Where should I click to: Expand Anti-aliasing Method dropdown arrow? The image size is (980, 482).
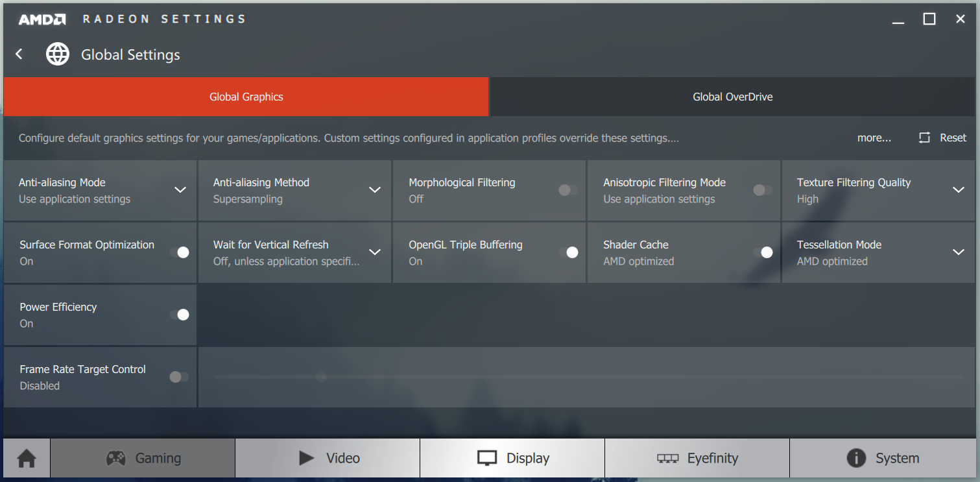pyautogui.click(x=375, y=190)
